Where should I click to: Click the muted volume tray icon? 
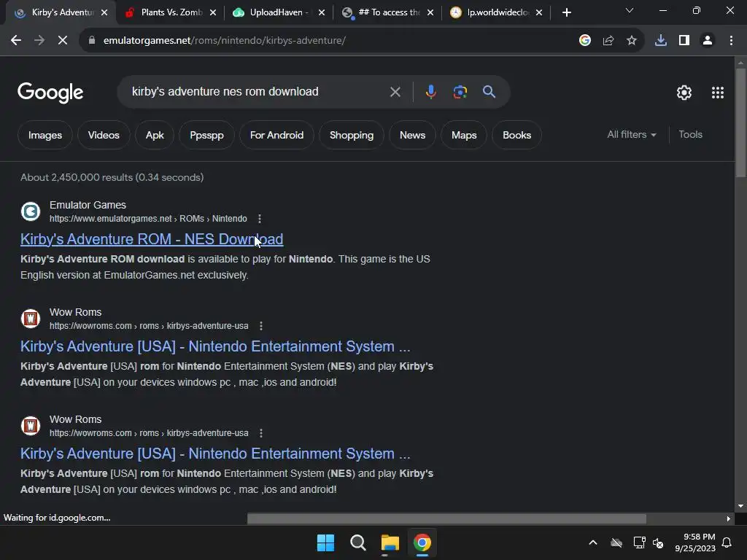(x=658, y=542)
